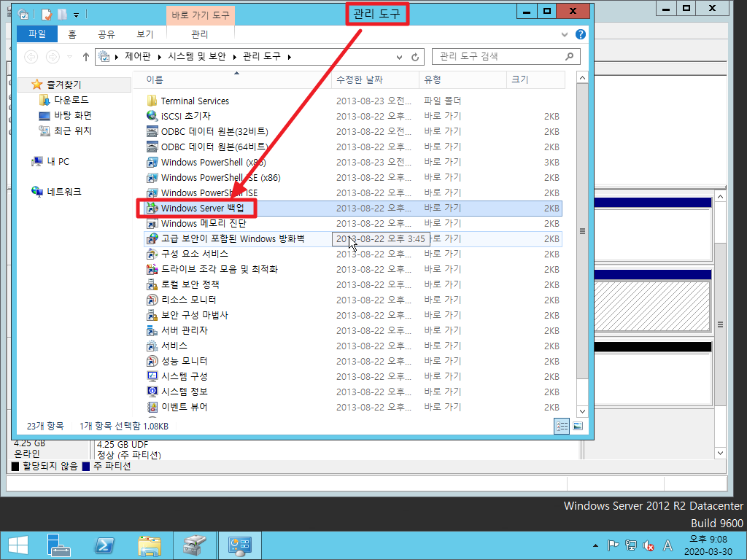Go up one folder level arrow
The image size is (747, 560).
coord(86,57)
